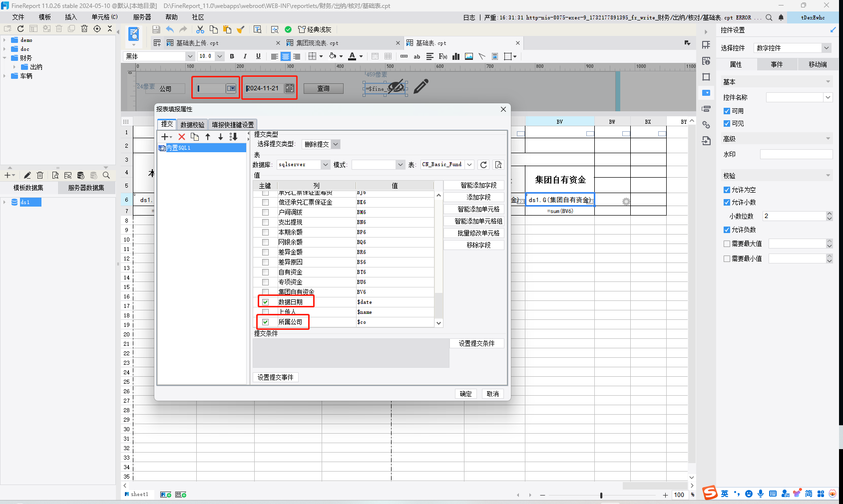Viewport: 843px width, 504px height.
Task: Apply center alignment
Action: (x=285, y=56)
